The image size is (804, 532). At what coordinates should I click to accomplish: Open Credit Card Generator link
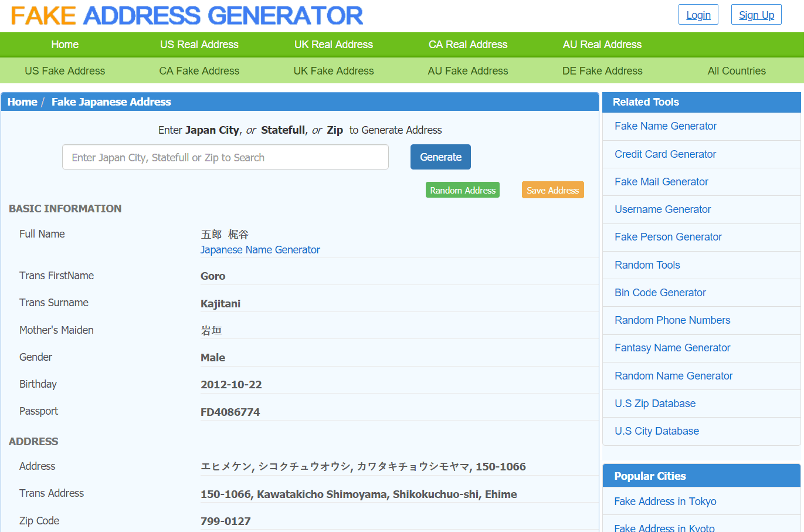(665, 154)
